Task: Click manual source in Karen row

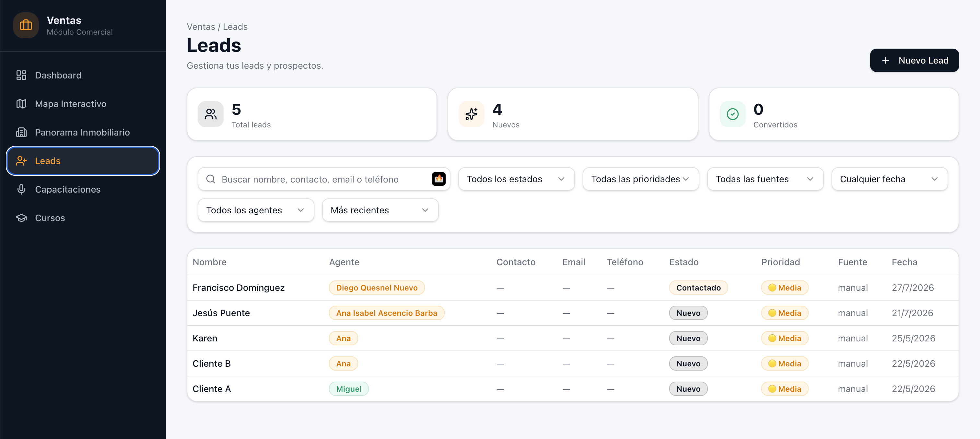Action: click(853, 338)
